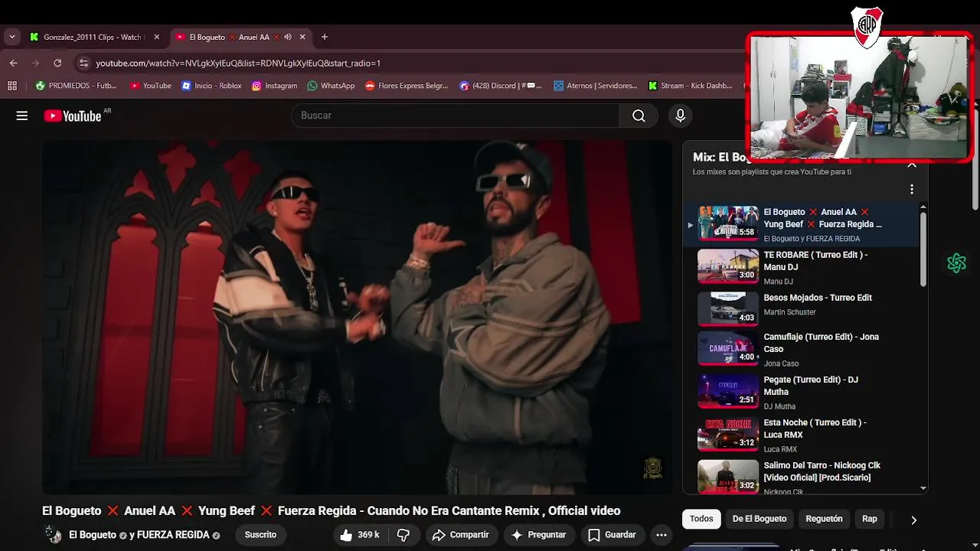Play Besos Mojados Turreo Edit thumbnail
Viewport: 980px width, 551px height.
728,308
